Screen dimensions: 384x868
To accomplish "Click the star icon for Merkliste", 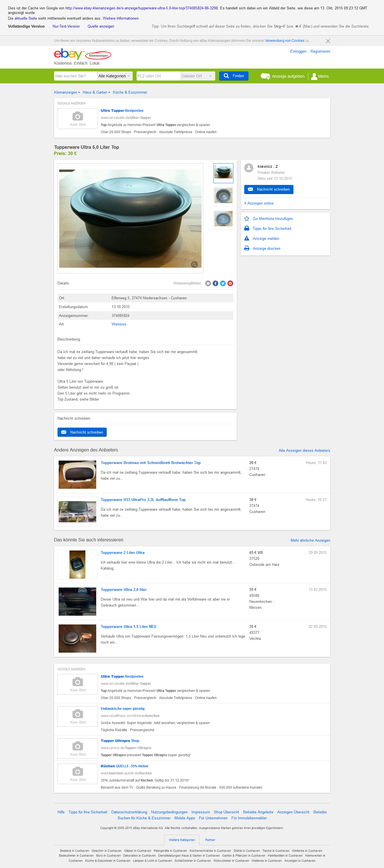I will [x=247, y=219].
